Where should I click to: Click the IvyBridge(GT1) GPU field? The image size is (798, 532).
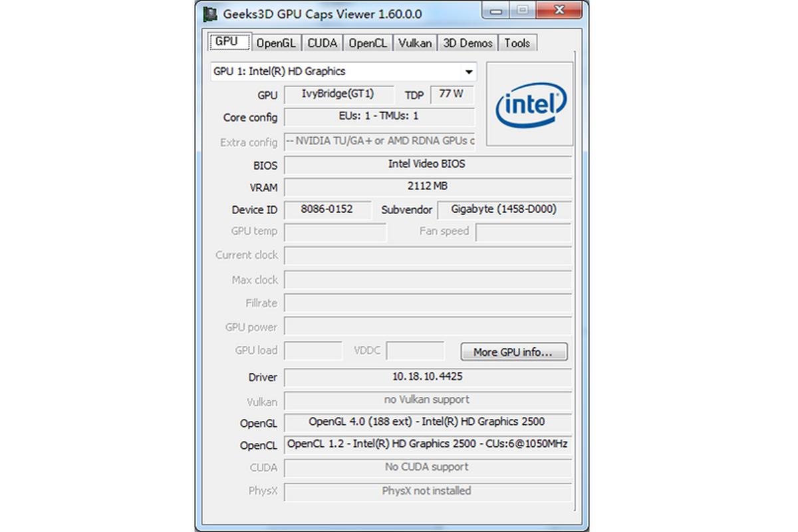tap(338, 94)
